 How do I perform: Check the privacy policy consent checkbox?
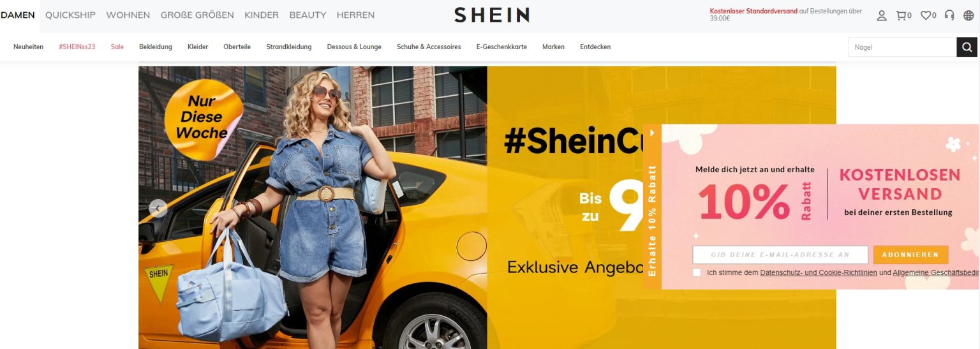[697, 272]
